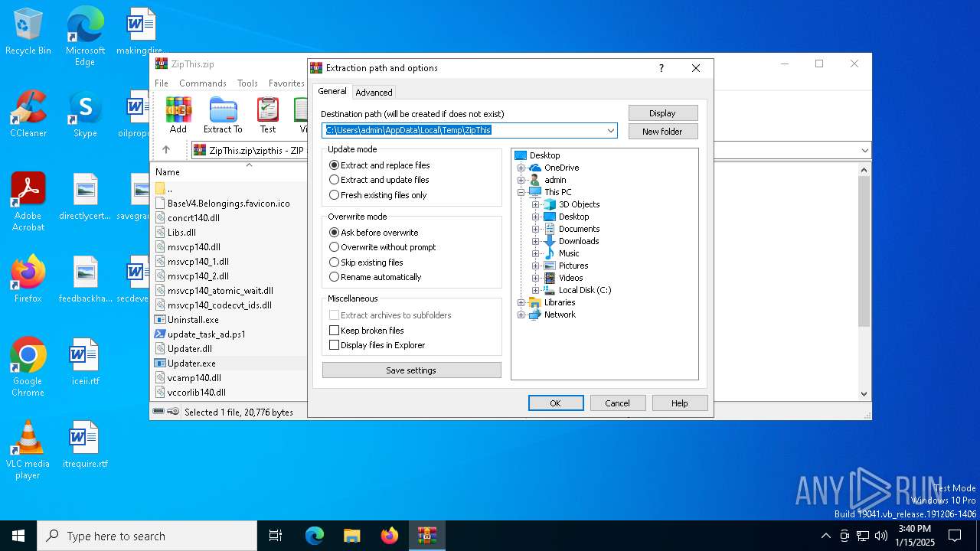Open Firefox from the taskbar
This screenshot has height=551, width=980.
click(x=389, y=536)
